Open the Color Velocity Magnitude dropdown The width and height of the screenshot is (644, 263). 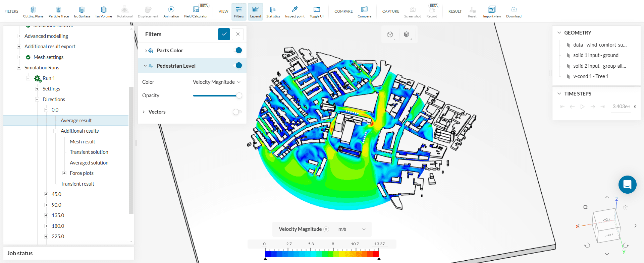click(x=216, y=82)
